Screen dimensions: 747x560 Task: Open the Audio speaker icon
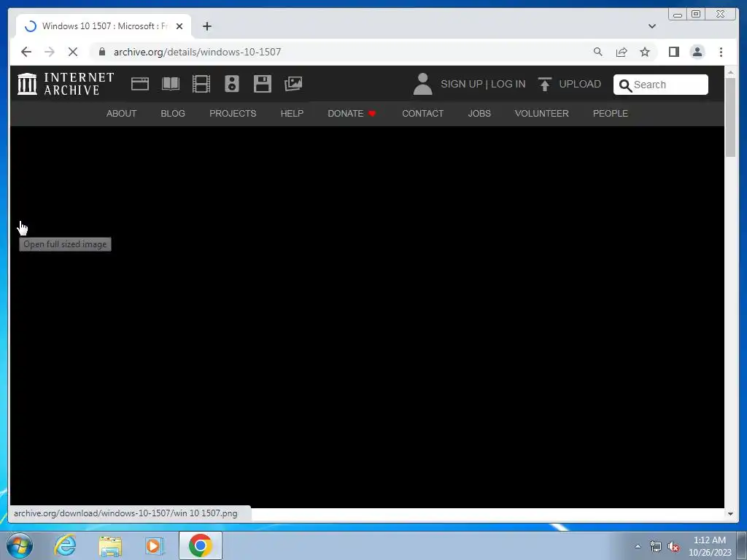coord(232,84)
